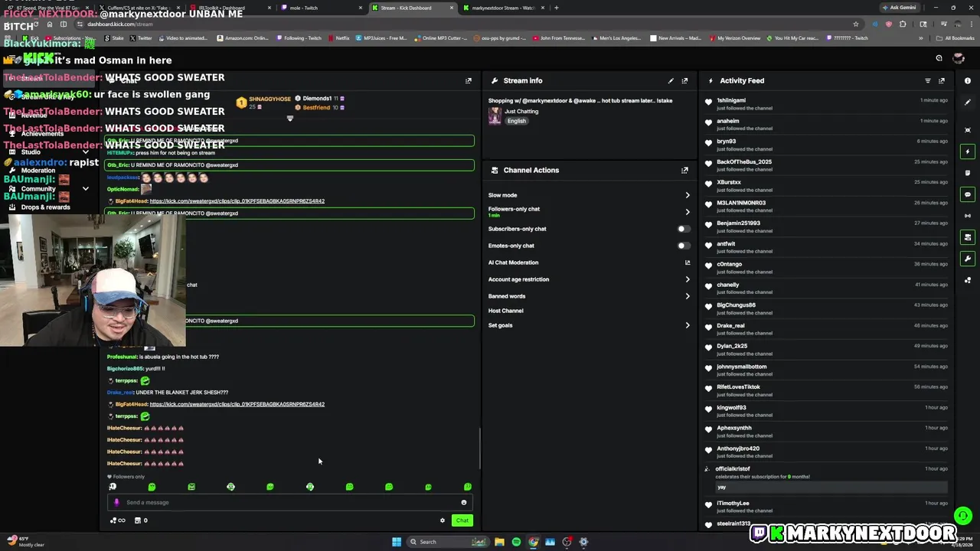Toggle Emotes-only chat

coord(683,246)
